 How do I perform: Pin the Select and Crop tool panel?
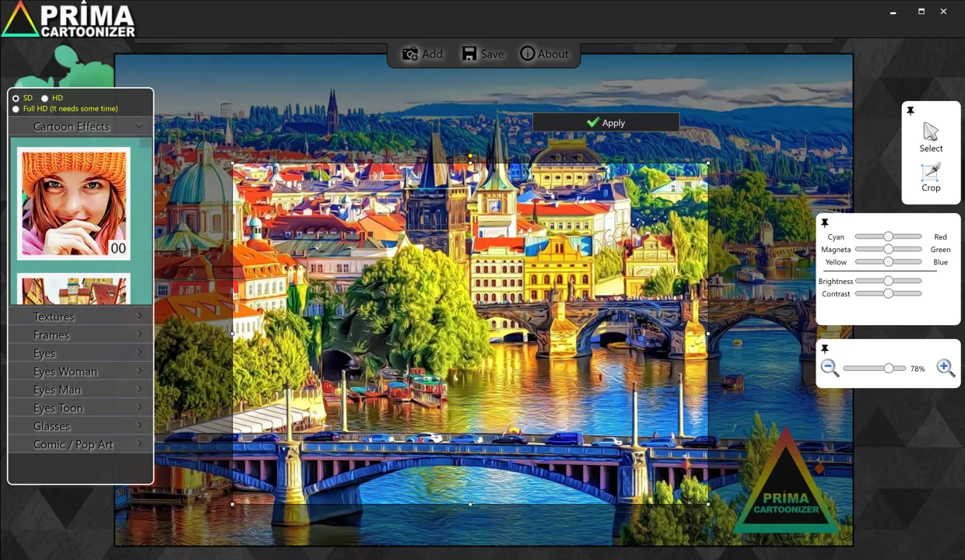[x=910, y=111]
